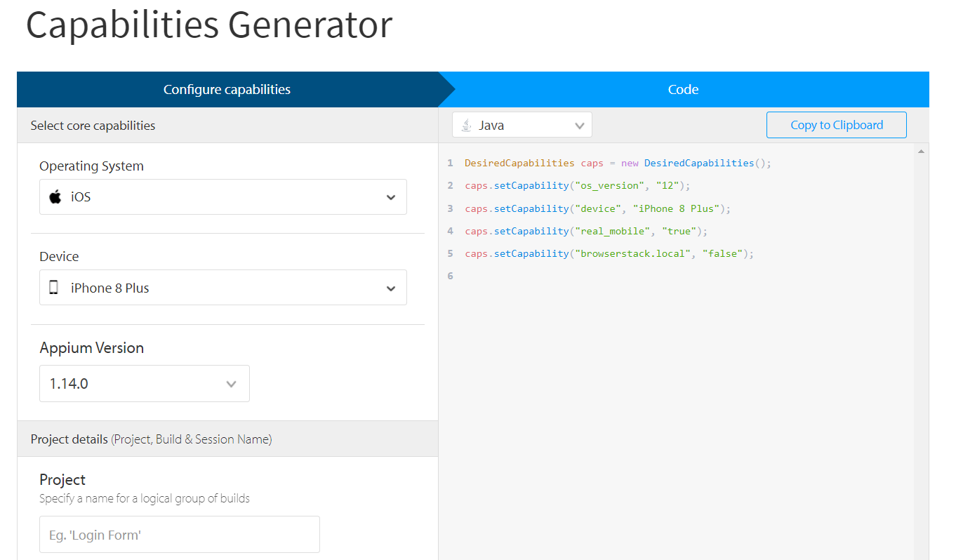Image resolution: width=956 pixels, height=560 pixels.
Task: Click the Capabilities Generator page title
Action: (x=208, y=25)
